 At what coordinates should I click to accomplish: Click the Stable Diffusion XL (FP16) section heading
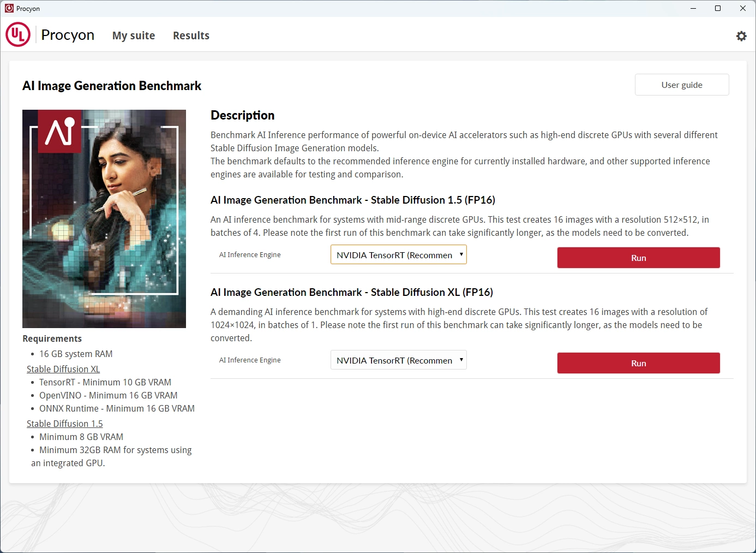point(352,292)
